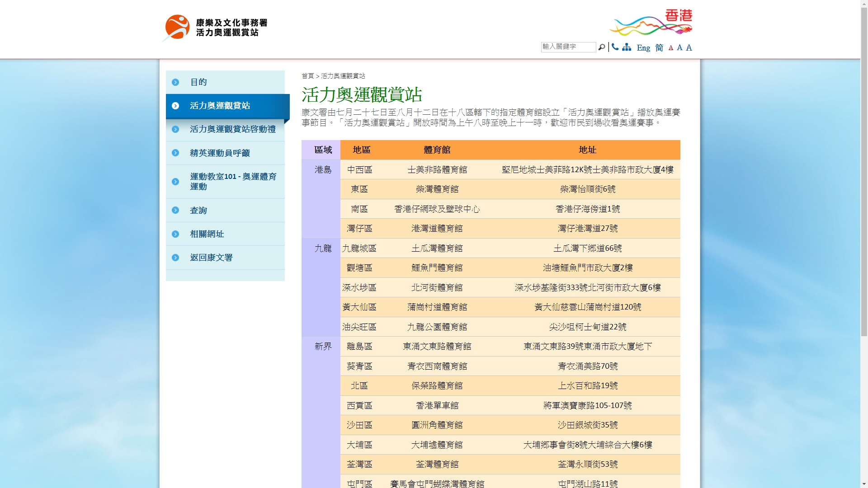Select 土瓜灣體育館 cell
The height and width of the screenshot is (488, 868).
[x=437, y=249]
